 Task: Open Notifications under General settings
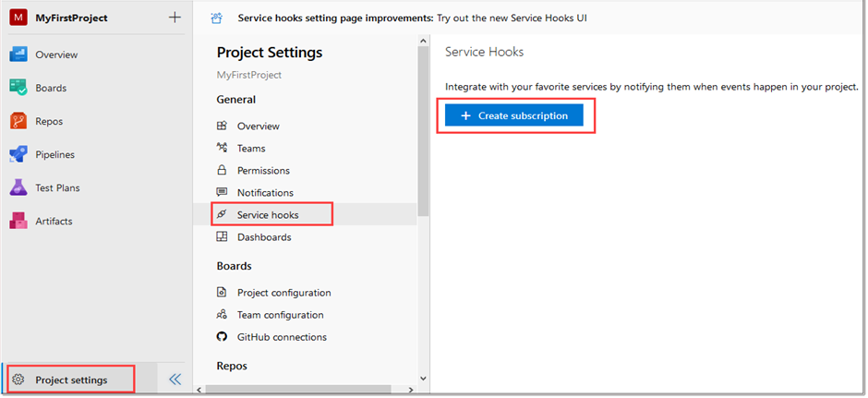[x=265, y=193]
